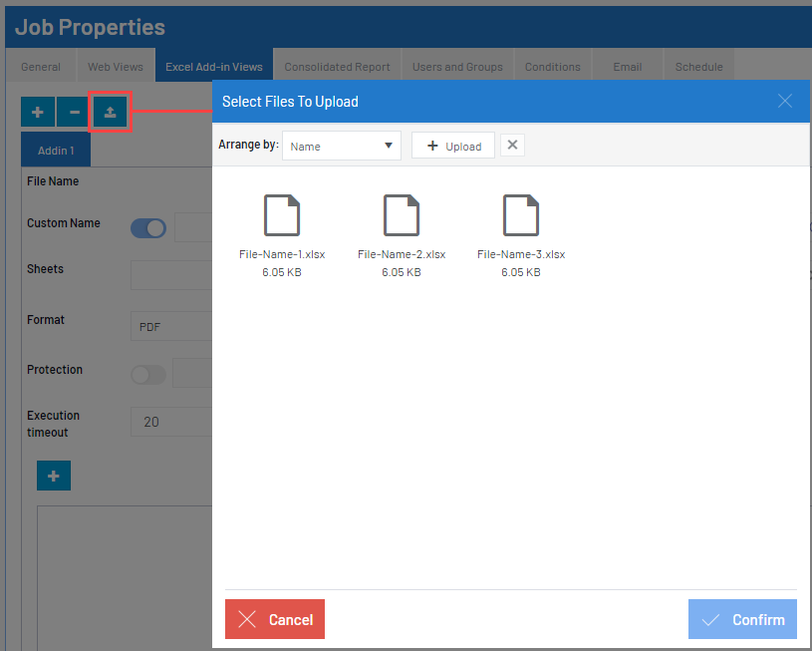Select the File-Name-3.xlsx file icon
The width and height of the screenshot is (812, 651).
521,215
